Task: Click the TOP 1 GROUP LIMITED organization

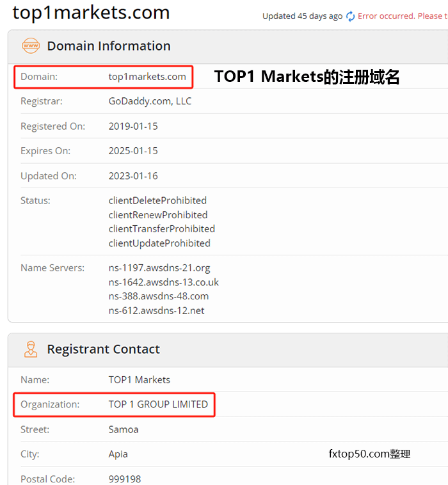Action: pyautogui.click(x=158, y=404)
